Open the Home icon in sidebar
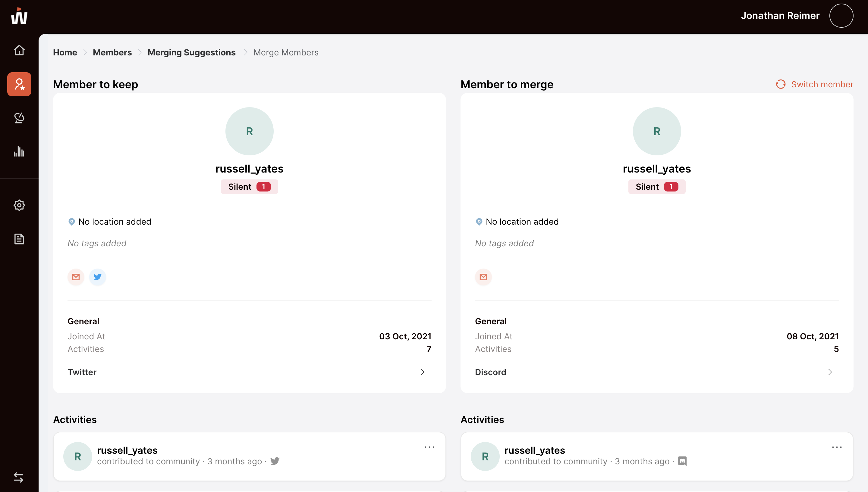Image resolution: width=868 pixels, height=492 pixels. 19,50
